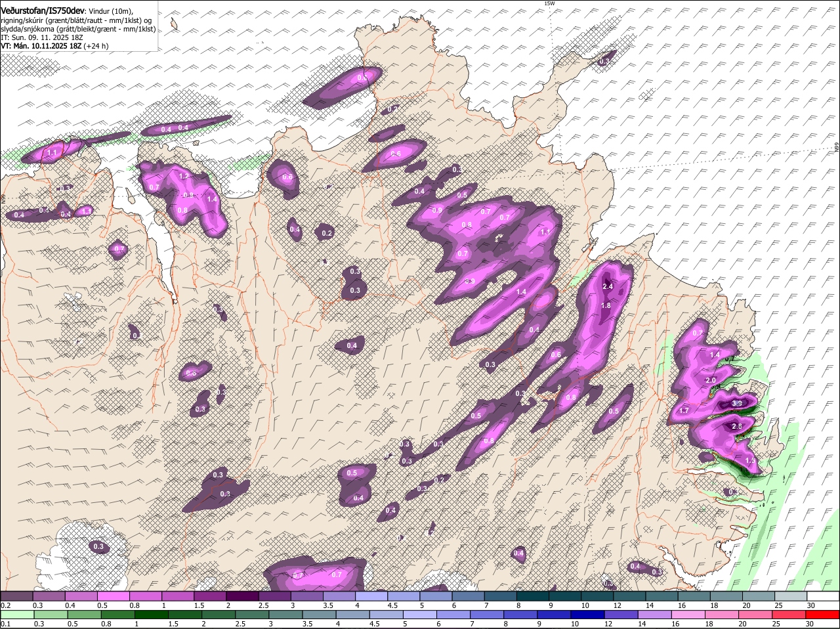Select the pale grey swatch labeled 25 in the top legend row
840x629 pixels.
pos(791,596)
